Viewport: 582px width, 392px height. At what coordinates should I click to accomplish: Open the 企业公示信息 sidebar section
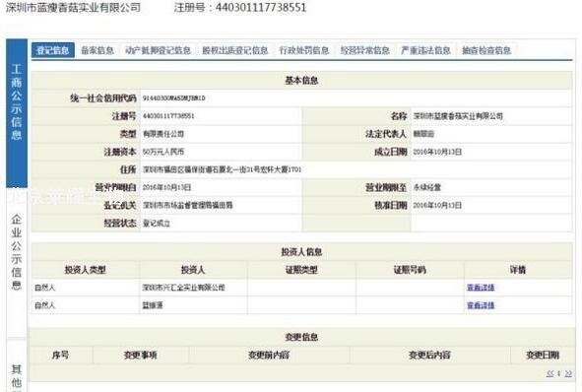(17, 252)
